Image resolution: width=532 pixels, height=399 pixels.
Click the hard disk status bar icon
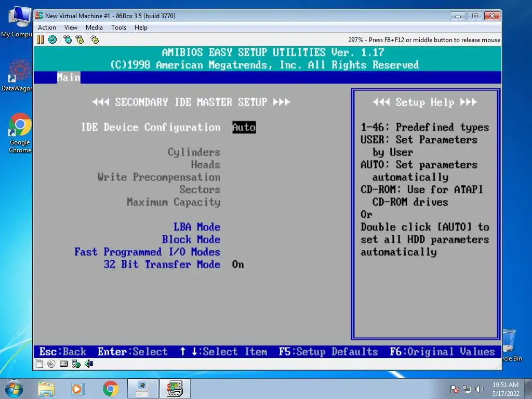(64, 364)
